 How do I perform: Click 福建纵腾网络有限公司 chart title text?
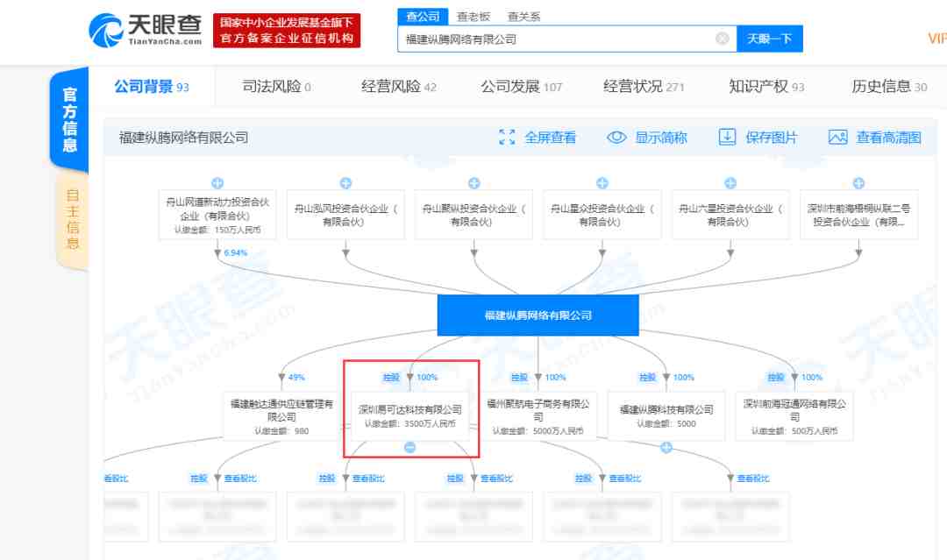[183, 138]
